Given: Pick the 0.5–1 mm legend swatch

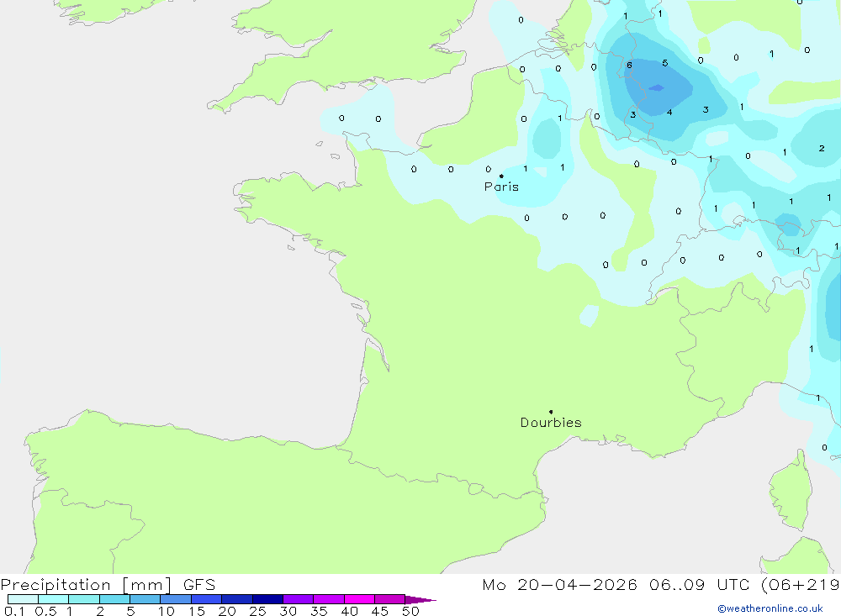Looking at the screenshot, I should coord(54,599).
